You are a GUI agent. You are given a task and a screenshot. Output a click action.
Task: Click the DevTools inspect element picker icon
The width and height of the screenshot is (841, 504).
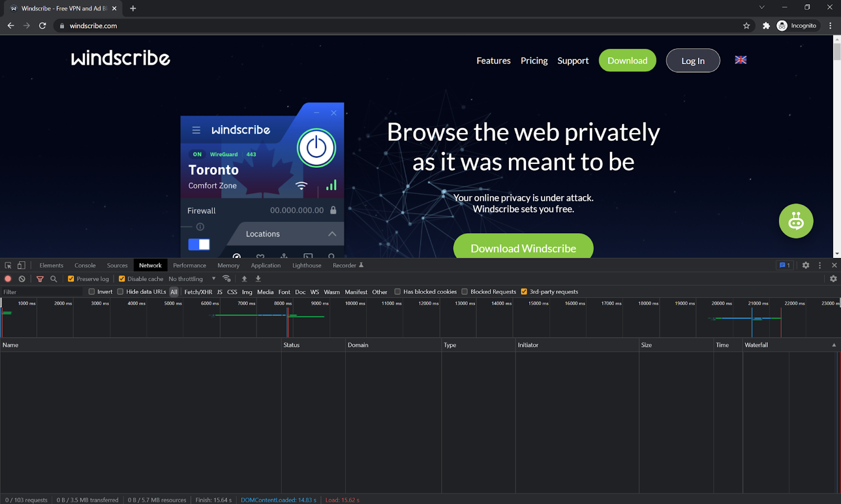click(8, 265)
